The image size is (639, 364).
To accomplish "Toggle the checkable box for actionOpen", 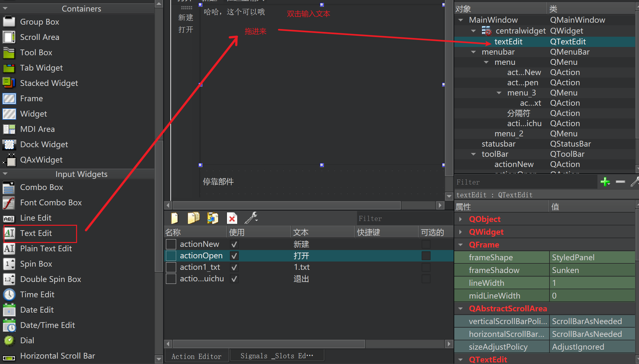I will point(426,256).
